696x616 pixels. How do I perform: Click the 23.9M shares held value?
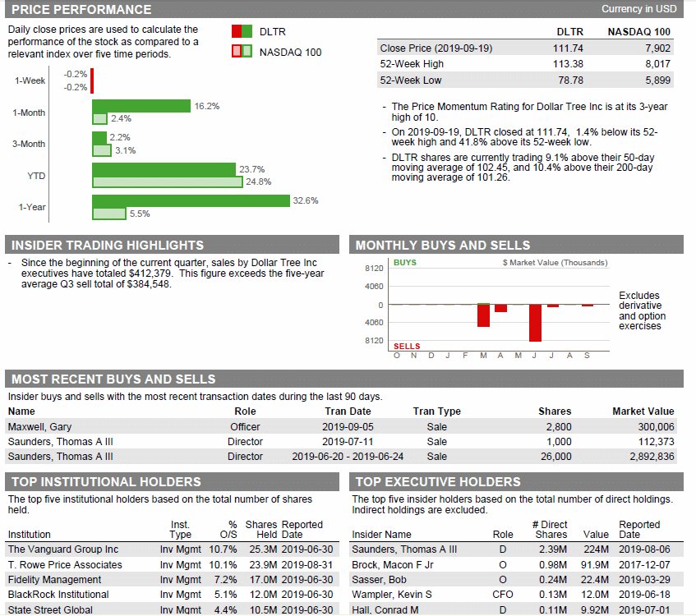coord(263,565)
